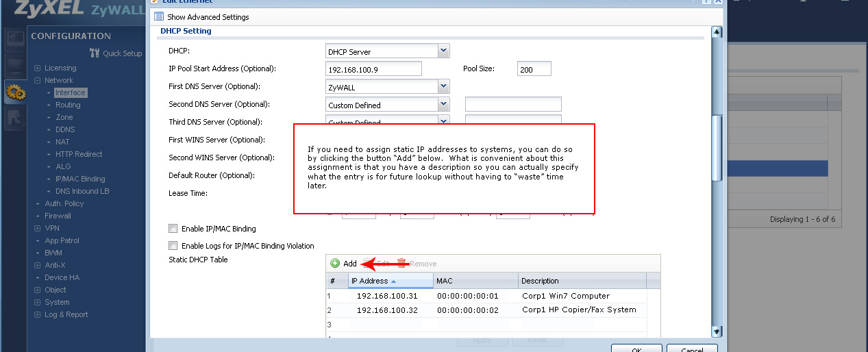Open the Dashboard monitor icon in left rail

(15, 40)
